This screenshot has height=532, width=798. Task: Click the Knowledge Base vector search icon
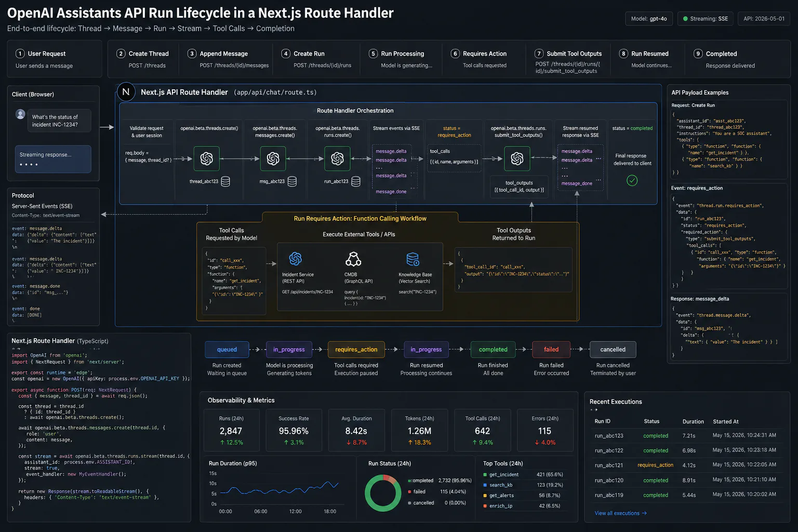(x=413, y=259)
